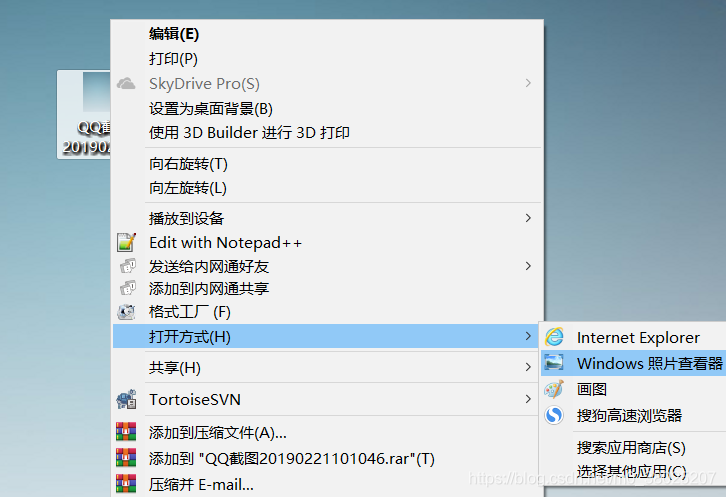
Task: Choose 添加到压缩文件(A)...
Action: click(x=327, y=433)
